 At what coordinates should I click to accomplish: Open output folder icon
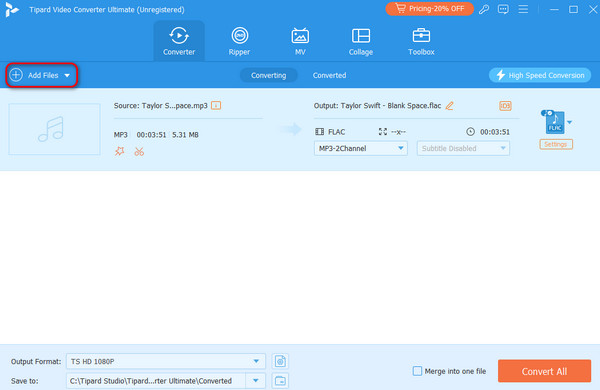click(280, 381)
